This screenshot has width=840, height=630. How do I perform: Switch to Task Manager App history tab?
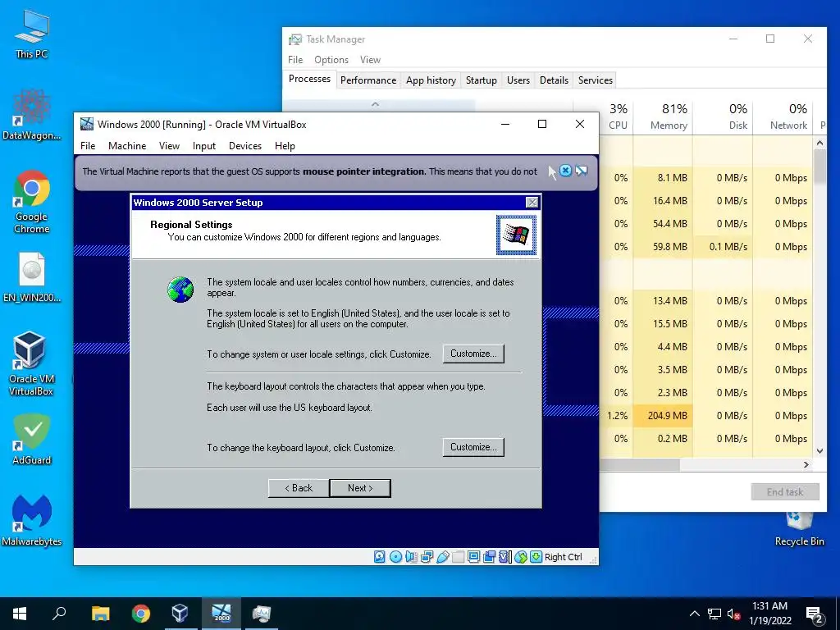[x=431, y=80]
